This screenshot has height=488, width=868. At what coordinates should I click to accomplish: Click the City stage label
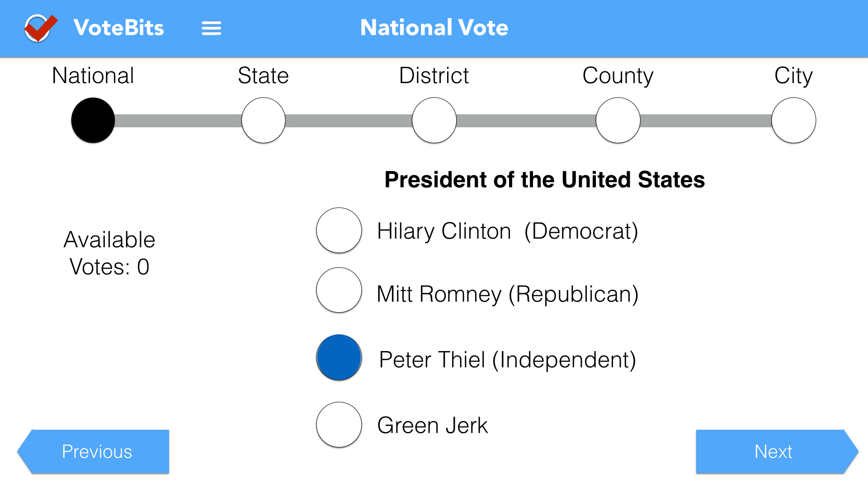click(x=793, y=75)
